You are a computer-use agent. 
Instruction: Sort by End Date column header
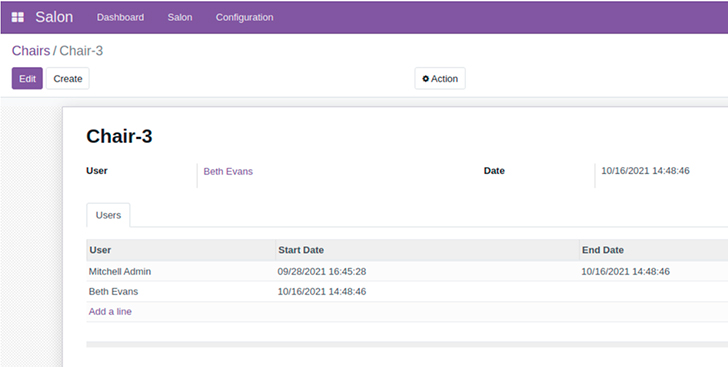pos(654,250)
